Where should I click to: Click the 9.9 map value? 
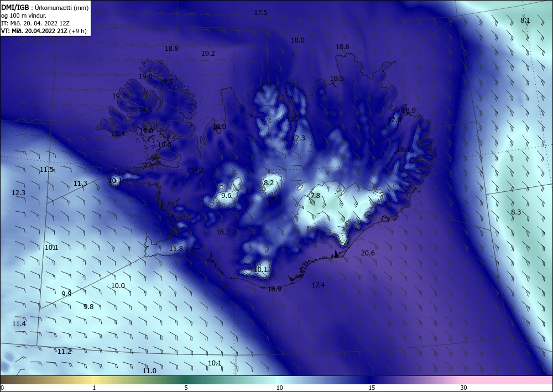(x=66, y=294)
